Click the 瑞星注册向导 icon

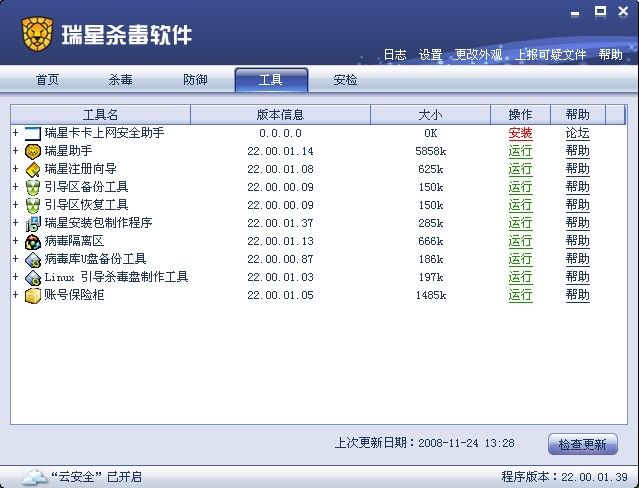pos(33,169)
